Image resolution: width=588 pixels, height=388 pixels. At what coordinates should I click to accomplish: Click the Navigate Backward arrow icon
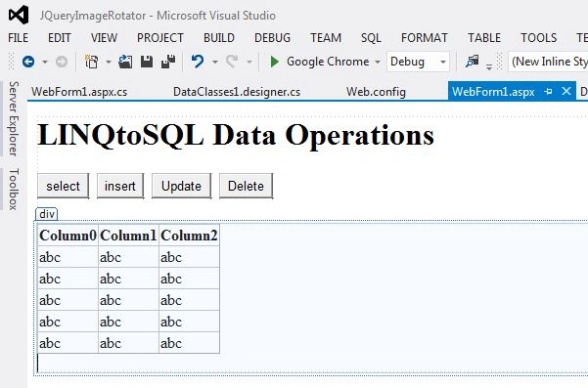28,62
